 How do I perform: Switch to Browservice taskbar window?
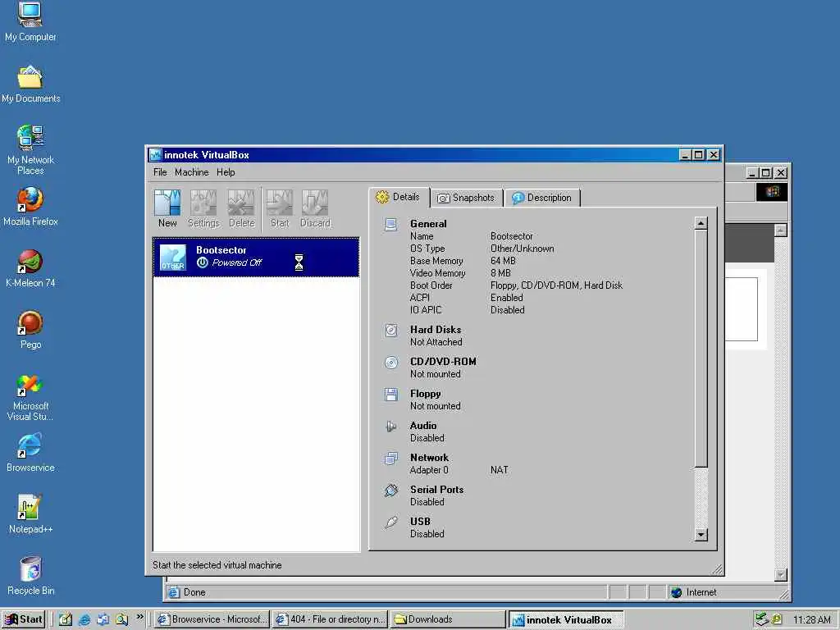211,619
